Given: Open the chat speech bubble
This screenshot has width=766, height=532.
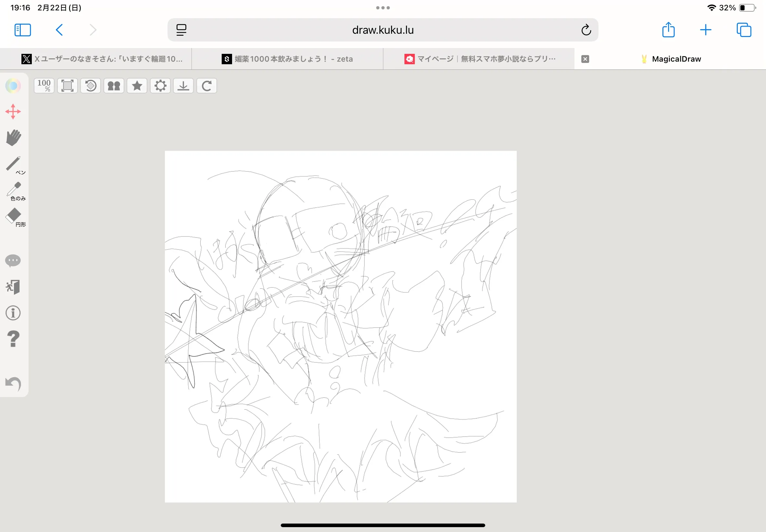Looking at the screenshot, I should click(x=13, y=261).
